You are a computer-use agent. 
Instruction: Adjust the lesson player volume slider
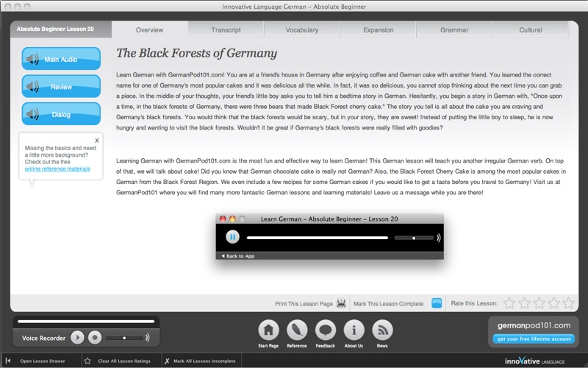pyautogui.click(x=414, y=238)
